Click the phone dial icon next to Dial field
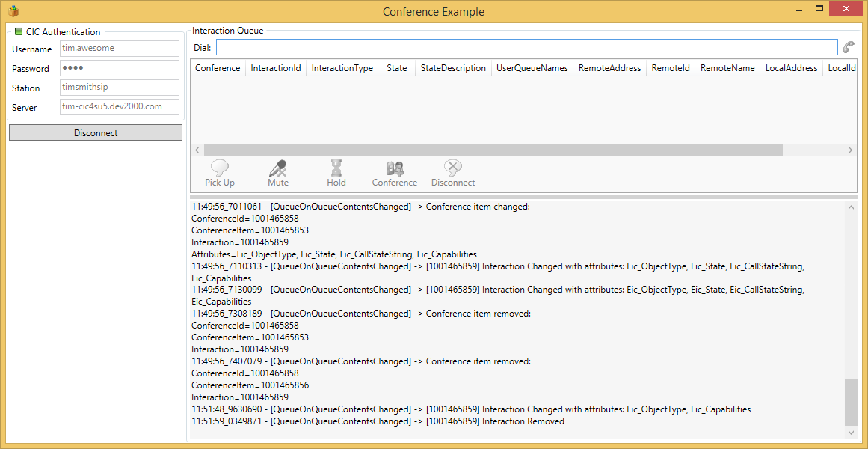The width and height of the screenshot is (868, 449). click(x=848, y=48)
